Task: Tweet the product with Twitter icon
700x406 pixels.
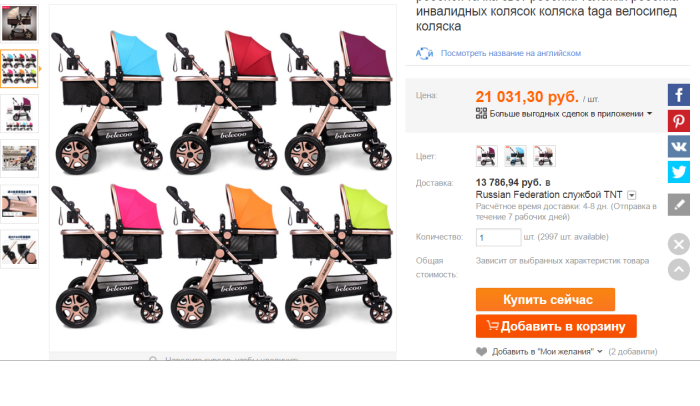Action: point(679,172)
